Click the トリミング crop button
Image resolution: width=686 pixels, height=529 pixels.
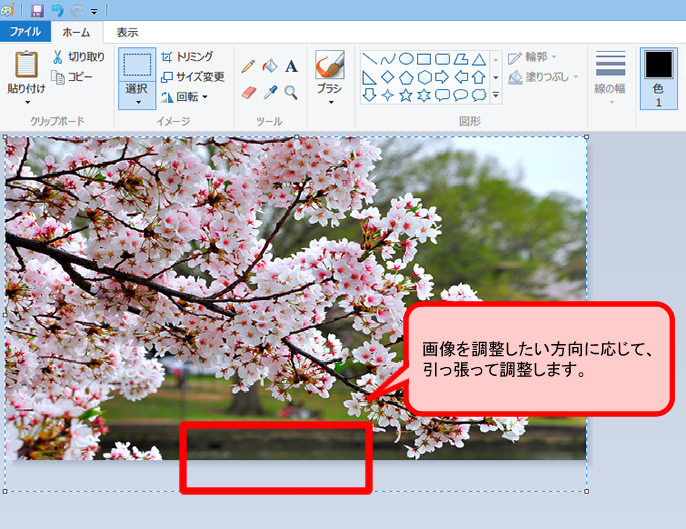[187, 56]
